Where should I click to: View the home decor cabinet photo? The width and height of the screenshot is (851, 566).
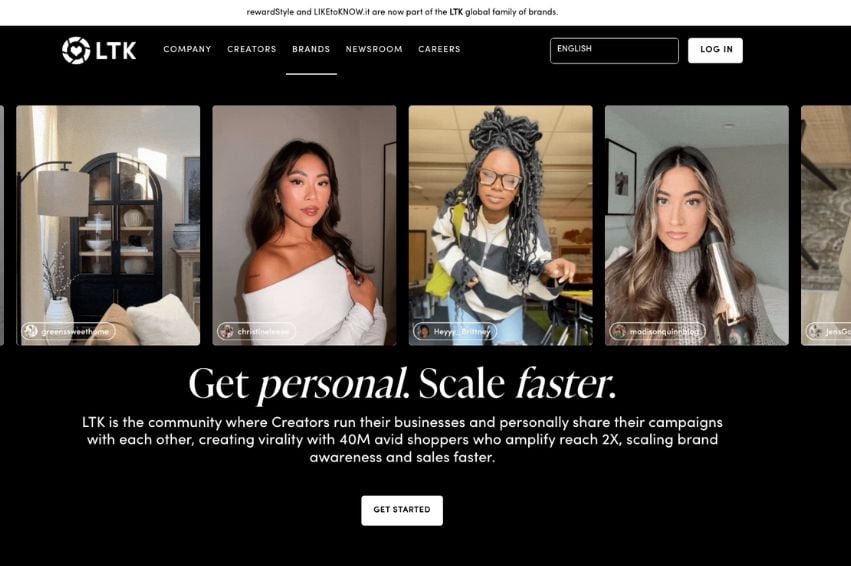coord(108,225)
